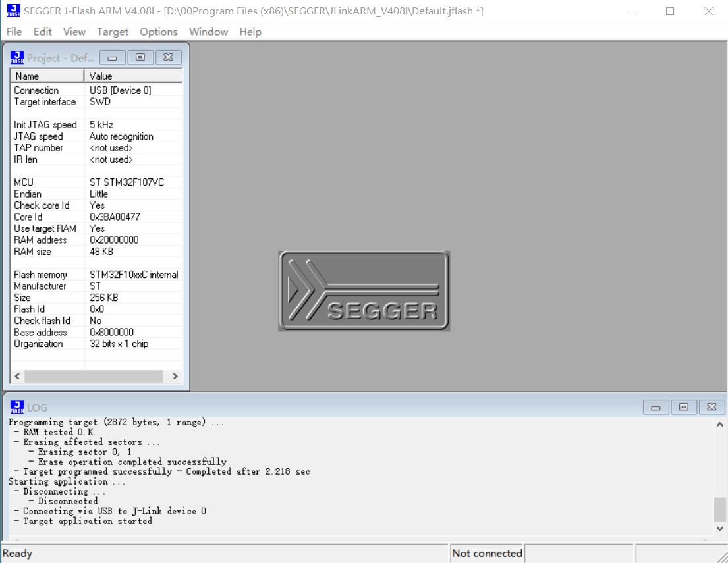Click the 0x20000000 RAM address value
The image size is (728, 563).
pyautogui.click(x=114, y=240)
